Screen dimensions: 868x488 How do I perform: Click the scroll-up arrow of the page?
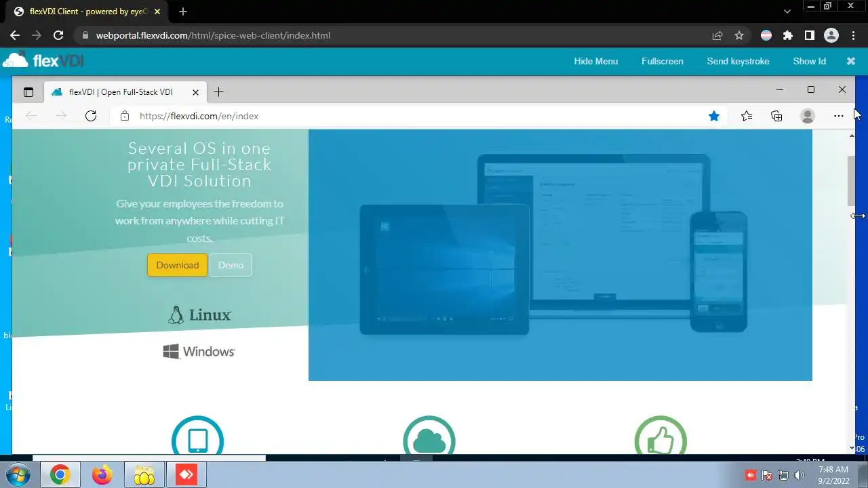(x=852, y=136)
